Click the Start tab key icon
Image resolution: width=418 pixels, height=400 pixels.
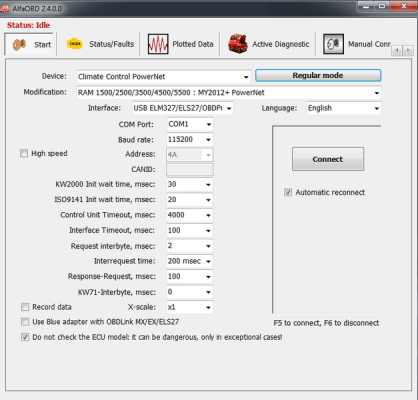click(x=19, y=44)
